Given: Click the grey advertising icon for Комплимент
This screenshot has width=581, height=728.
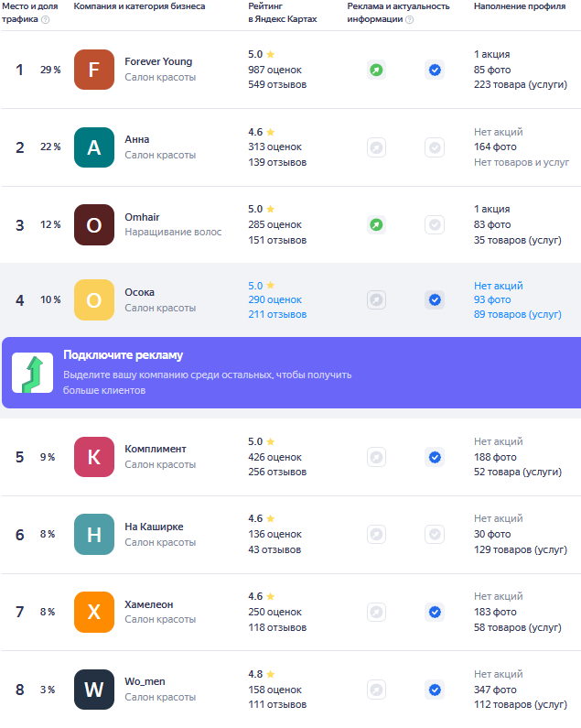Looking at the screenshot, I should tap(376, 457).
